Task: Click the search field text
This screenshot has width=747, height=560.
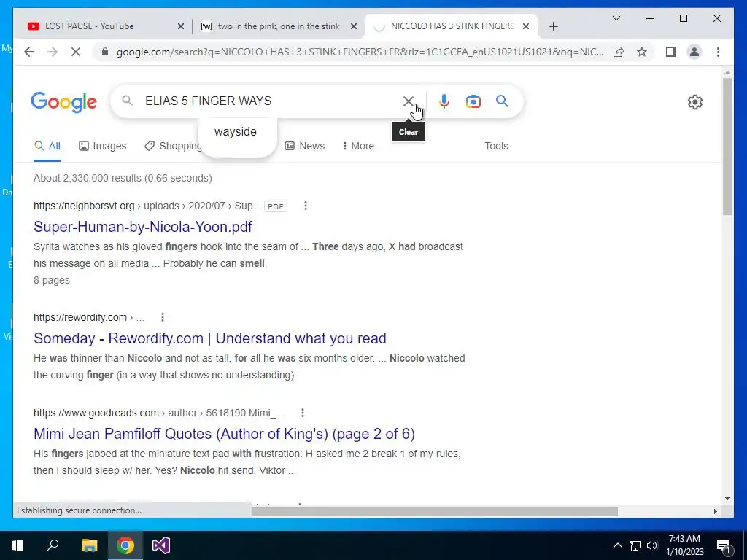Action: click(x=208, y=101)
